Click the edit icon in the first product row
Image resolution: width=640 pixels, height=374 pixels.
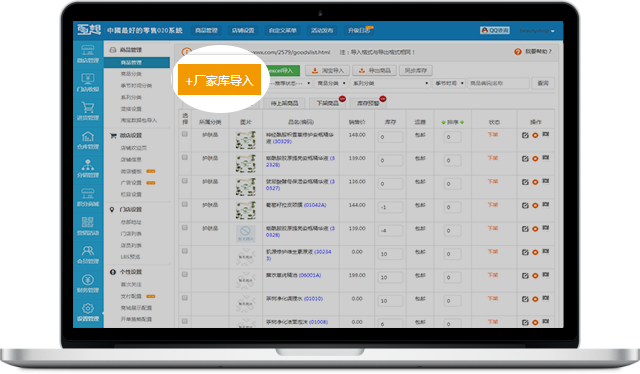pos(525,135)
